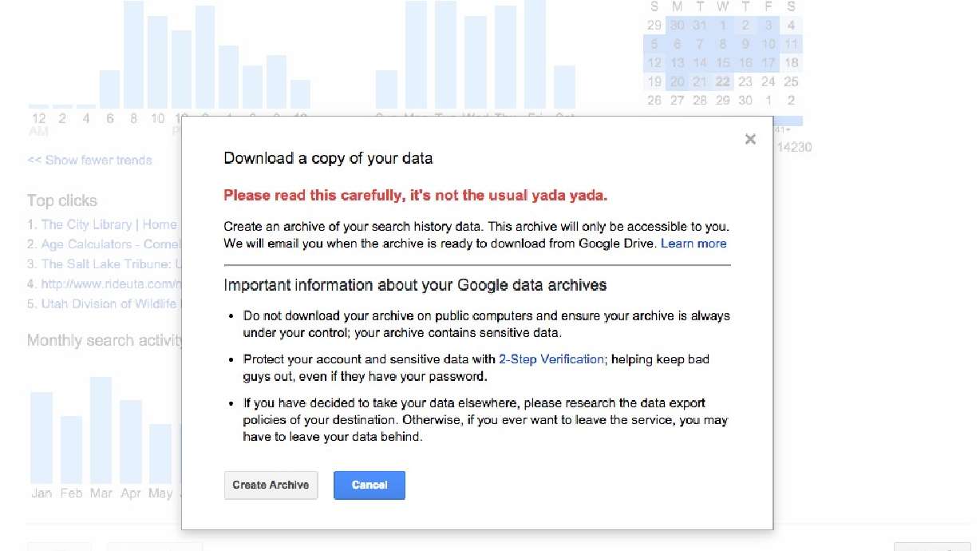Select the first Sunday, day 29
This screenshot has height=551, width=980.
click(x=654, y=25)
